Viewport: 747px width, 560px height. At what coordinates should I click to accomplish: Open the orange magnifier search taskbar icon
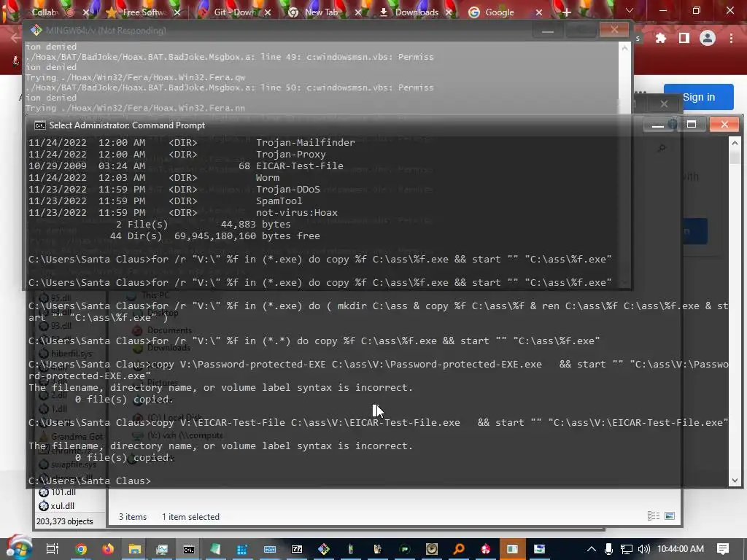point(459,549)
